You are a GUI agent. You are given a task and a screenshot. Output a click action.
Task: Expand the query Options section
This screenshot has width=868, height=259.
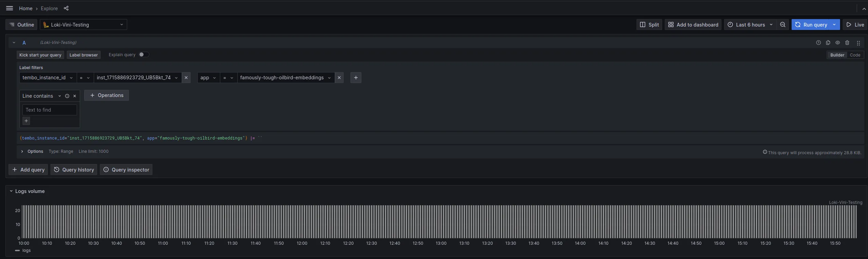pyautogui.click(x=22, y=151)
